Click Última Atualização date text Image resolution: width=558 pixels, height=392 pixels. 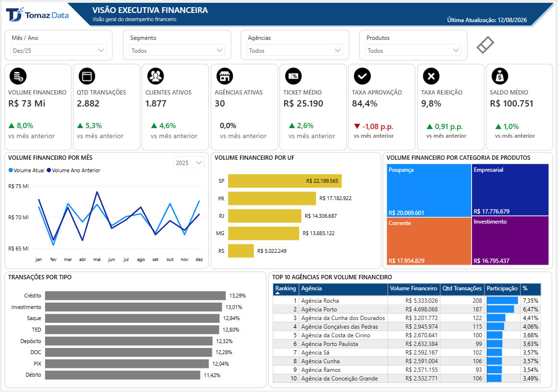[x=487, y=20]
